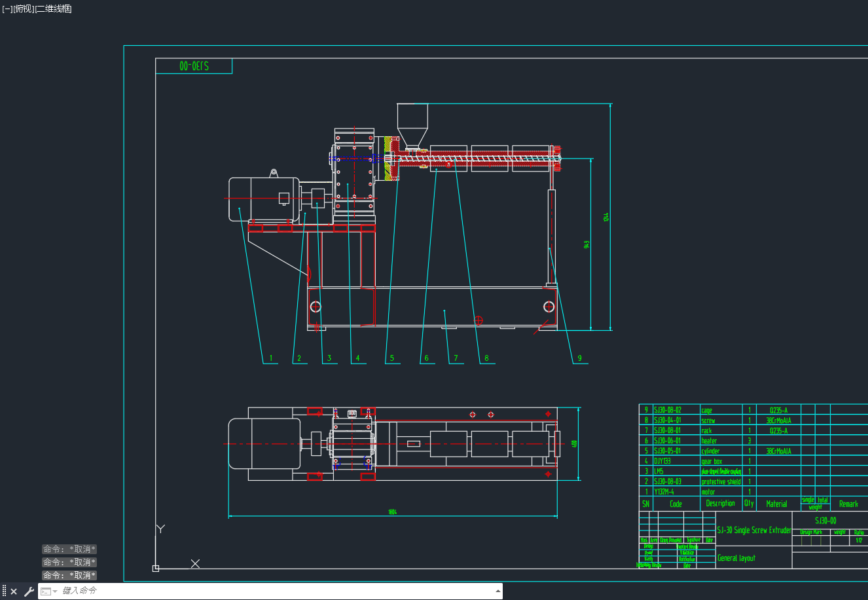This screenshot has height=600, width=868.
Task: Pick code SJ30-05-01 in the parts list
Action: [x=668, y=451]
